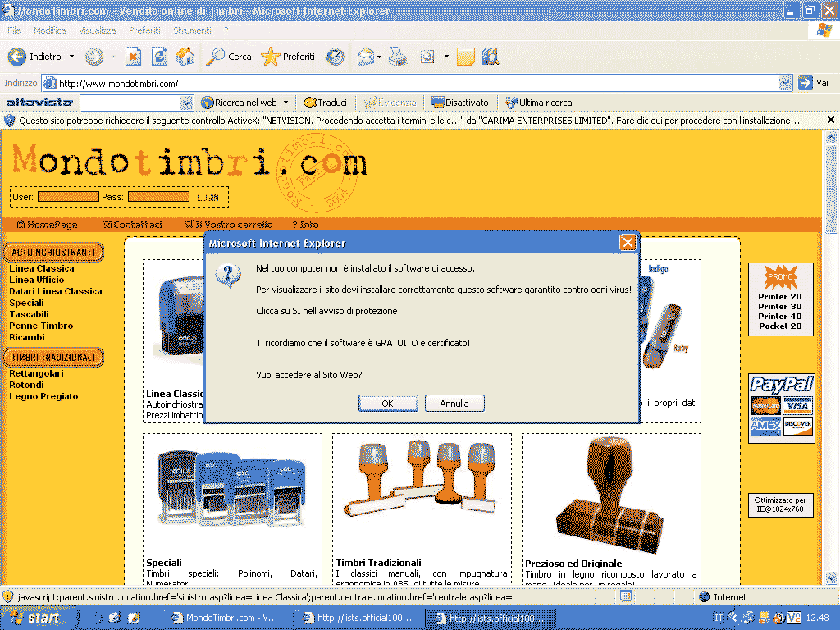The height and width of the screenshot is (630, 840).
Task: Close the Microsoft Internet Explorer dialog
Action: [628, 243]
